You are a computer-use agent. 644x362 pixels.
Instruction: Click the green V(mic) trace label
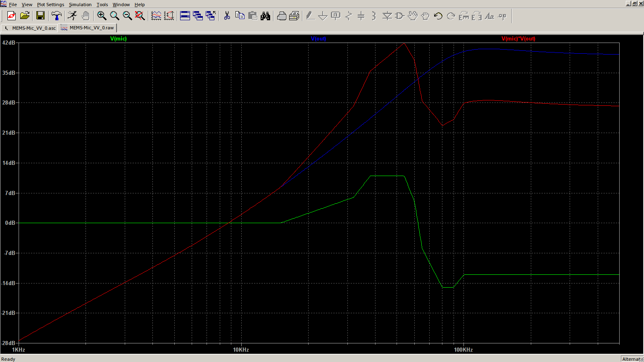click(x=119, y=38)
